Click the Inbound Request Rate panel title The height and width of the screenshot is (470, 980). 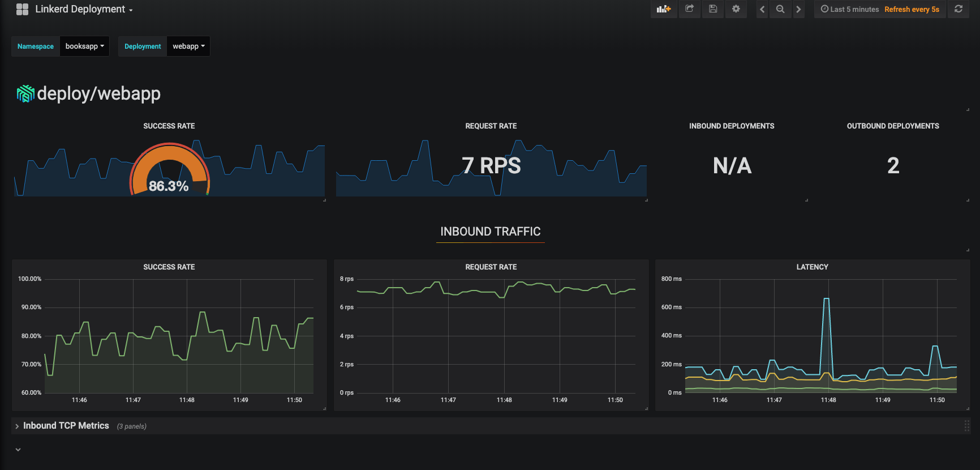tap(491, 267)
